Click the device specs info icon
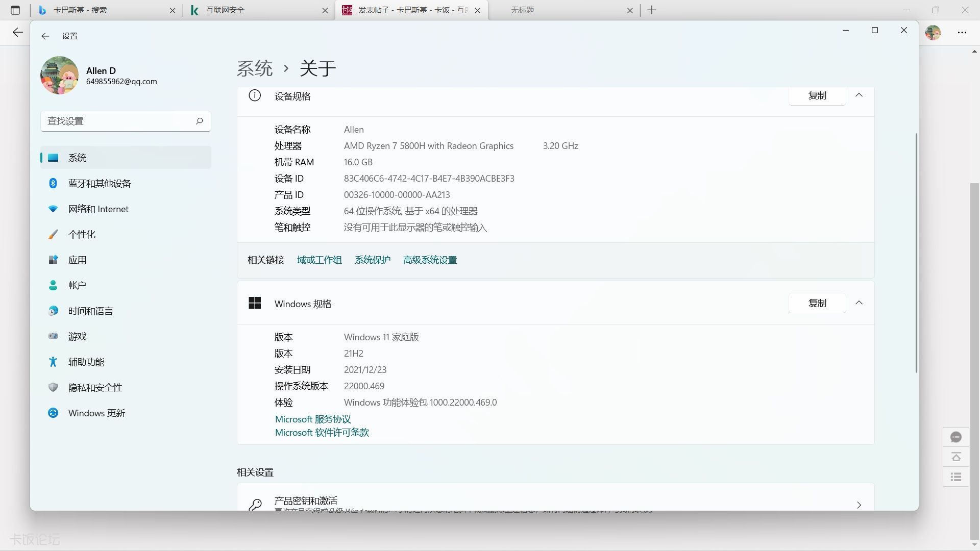 [254, 95]
